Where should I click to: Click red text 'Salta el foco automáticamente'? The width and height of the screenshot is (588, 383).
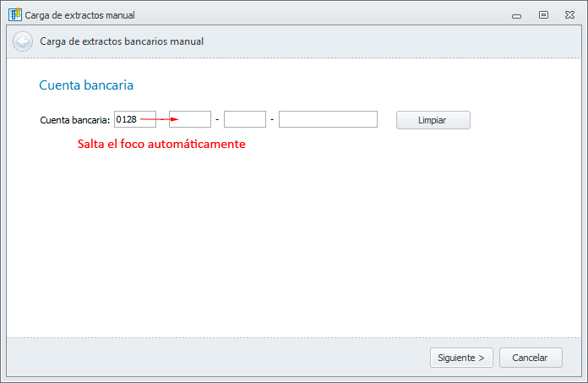(x=161, y=145)
